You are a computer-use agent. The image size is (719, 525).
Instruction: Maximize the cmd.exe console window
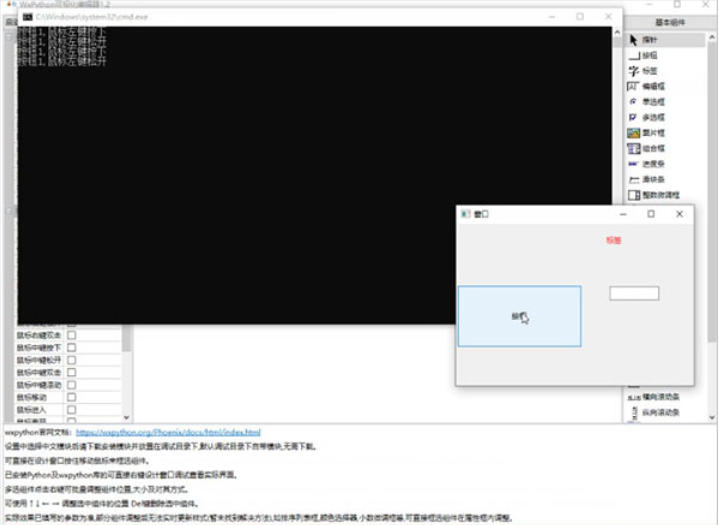tap(580, 17)
